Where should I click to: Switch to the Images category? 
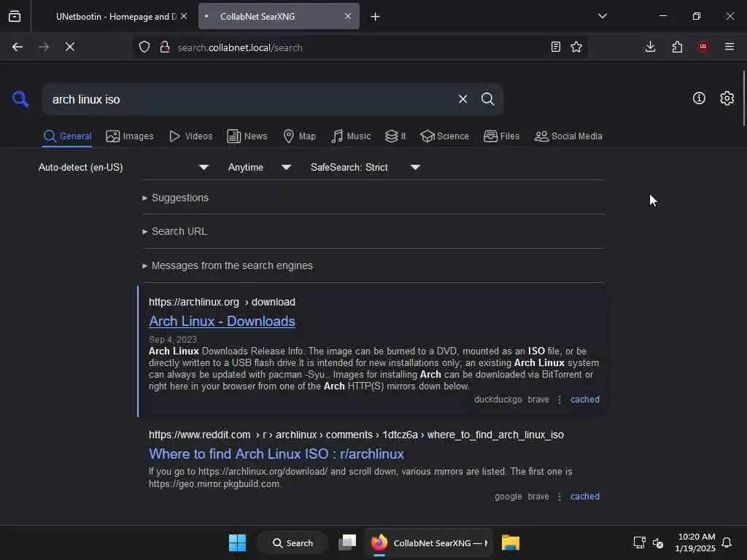[130, 136]
